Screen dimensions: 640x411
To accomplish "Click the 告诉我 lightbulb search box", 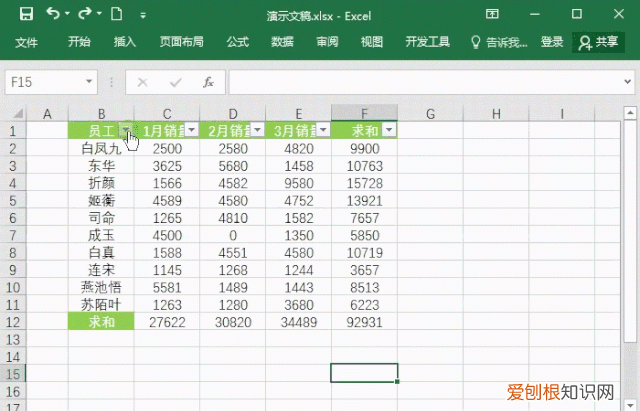I will tap(499, 42).
